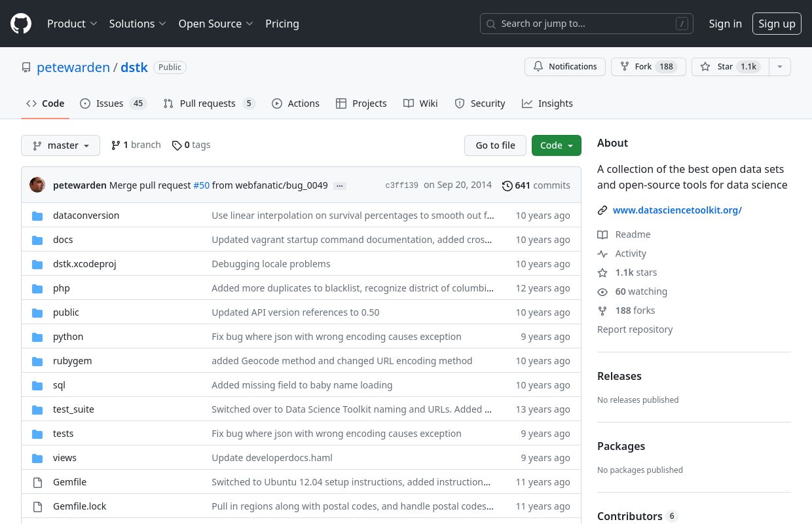Open the Security tab
The height and width of the screenshot is (524, 812).
pos(480,103)
